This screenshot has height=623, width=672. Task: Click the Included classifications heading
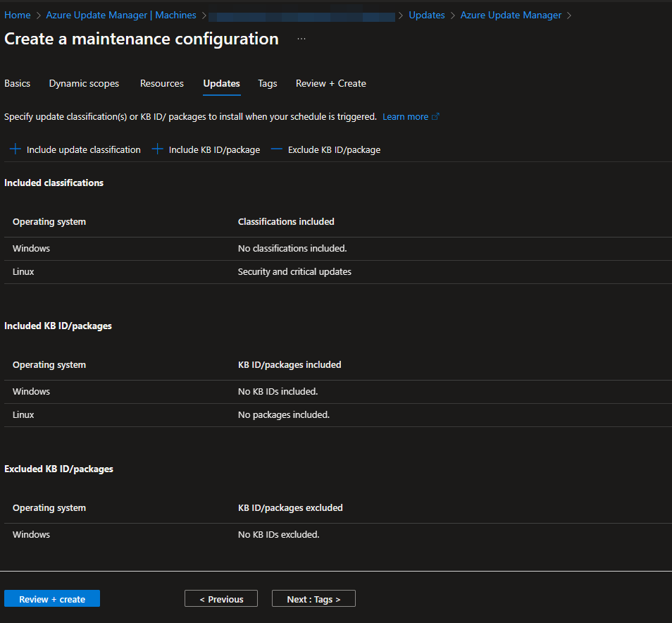54,183
